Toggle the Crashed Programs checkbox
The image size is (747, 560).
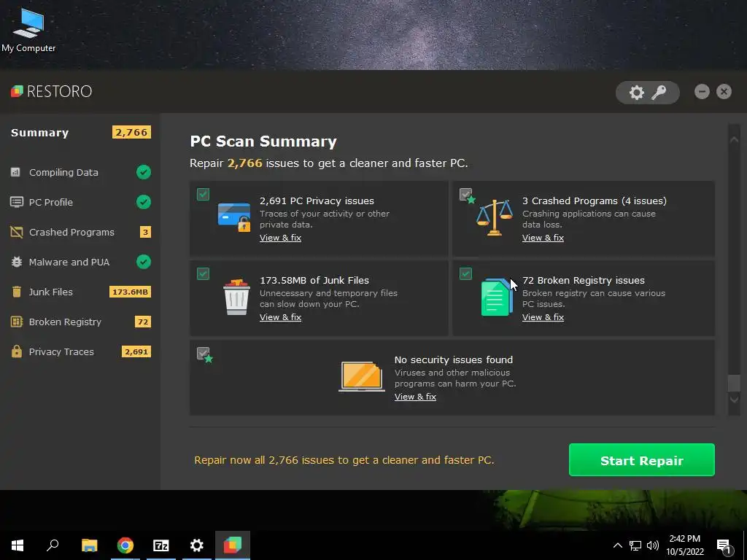pos(466,194)
